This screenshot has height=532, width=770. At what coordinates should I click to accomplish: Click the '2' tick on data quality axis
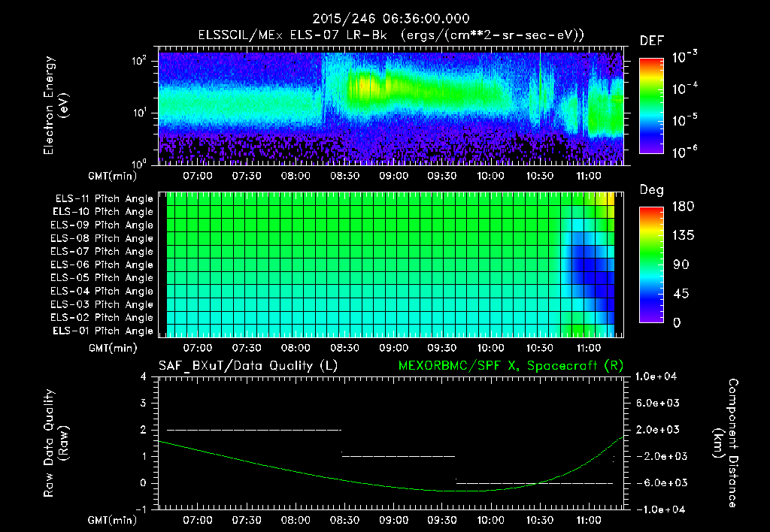tap(144, 429)
